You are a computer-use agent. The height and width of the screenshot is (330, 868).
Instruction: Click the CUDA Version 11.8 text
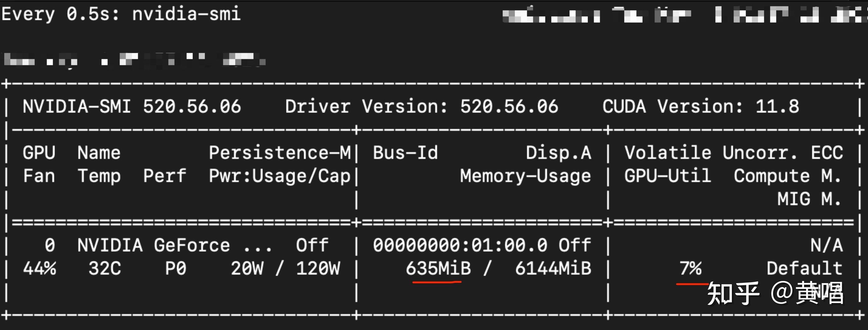[x=700, y=107]
